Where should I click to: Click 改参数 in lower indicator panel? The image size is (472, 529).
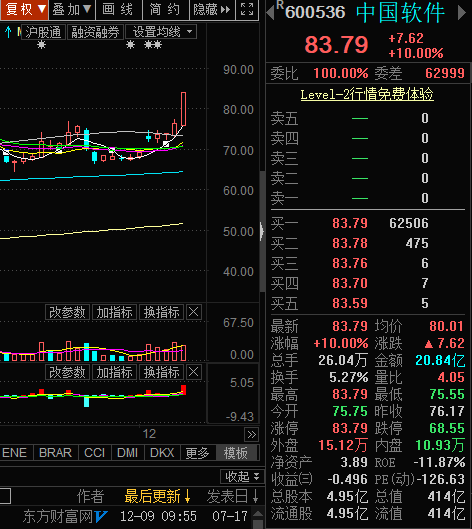point(67,372)
